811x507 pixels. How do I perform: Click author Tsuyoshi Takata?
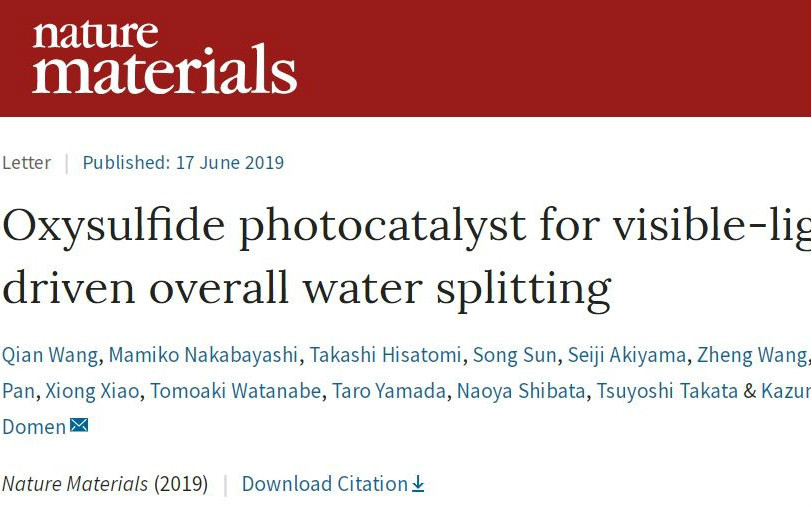pyautogui.click(x=667, y=391)
